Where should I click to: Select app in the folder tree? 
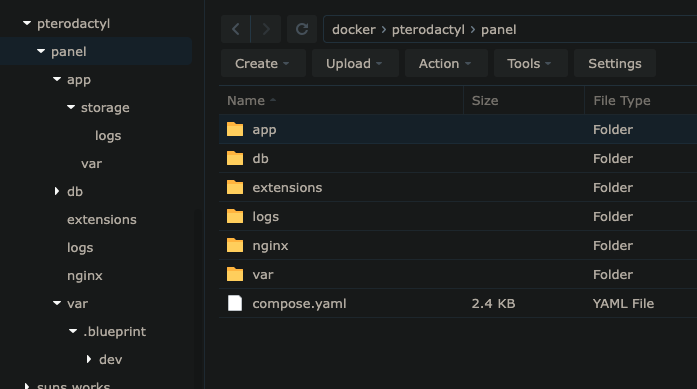(x=79, y=80)
